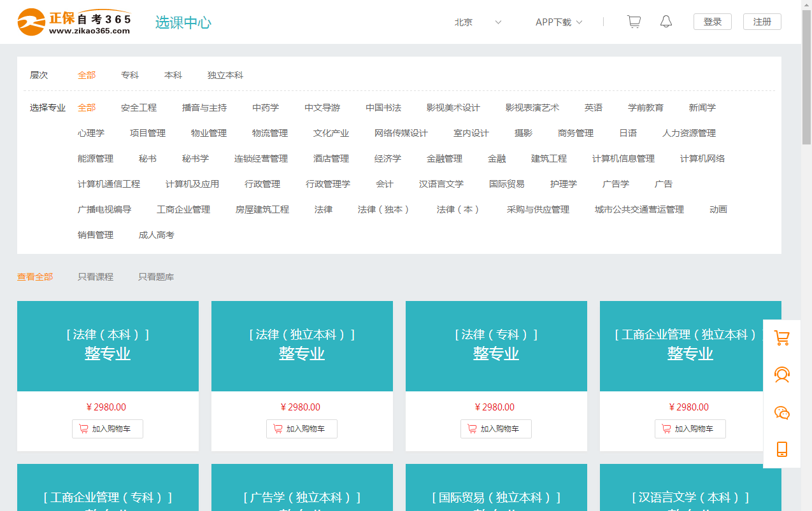Open the 广告学（独立本科）course card
The width and height of the screenshot is (812, 511).
[x=302, y=487]
